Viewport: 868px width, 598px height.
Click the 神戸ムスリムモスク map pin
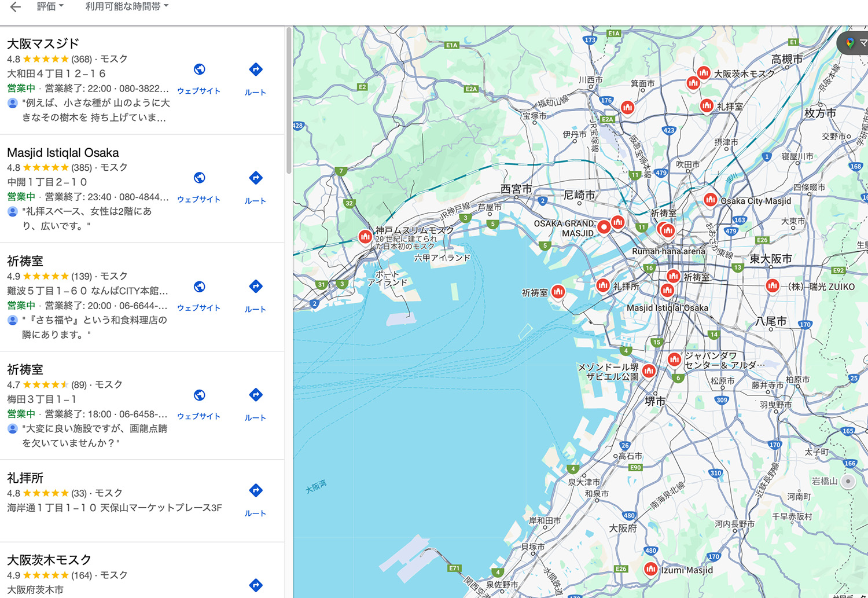365,237
